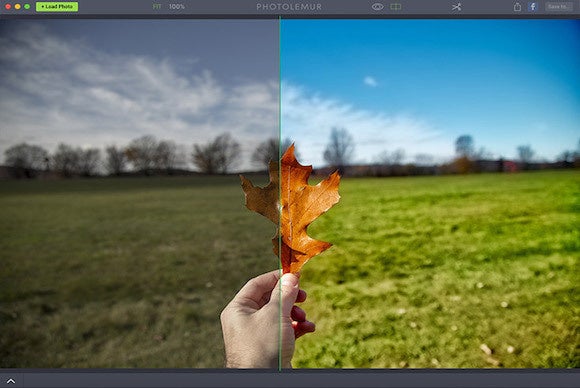The width and height of the screenshot is (580, 388).
Task: Share the photo to Facebook
Action: pyautogui.click(x=533, y=7)
